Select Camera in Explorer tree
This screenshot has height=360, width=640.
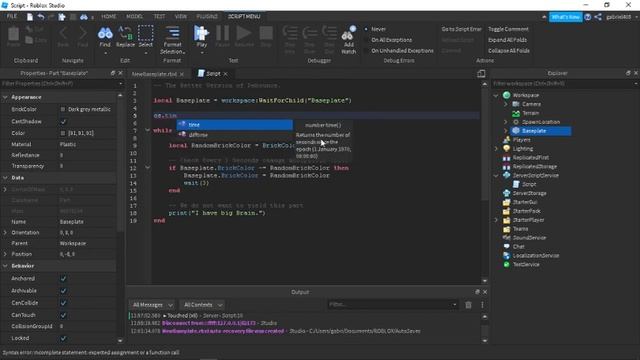point(531,104)
